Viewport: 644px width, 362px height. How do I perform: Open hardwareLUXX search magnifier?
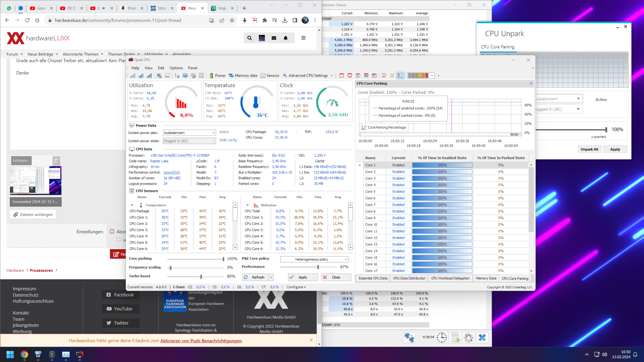[x=250, y=38]
